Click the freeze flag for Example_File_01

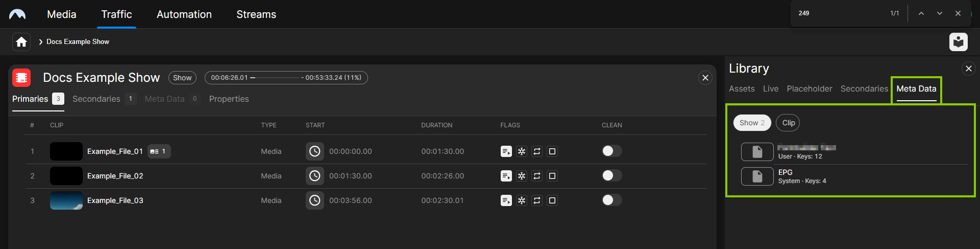pyautogui.click(x=522, y=151)
